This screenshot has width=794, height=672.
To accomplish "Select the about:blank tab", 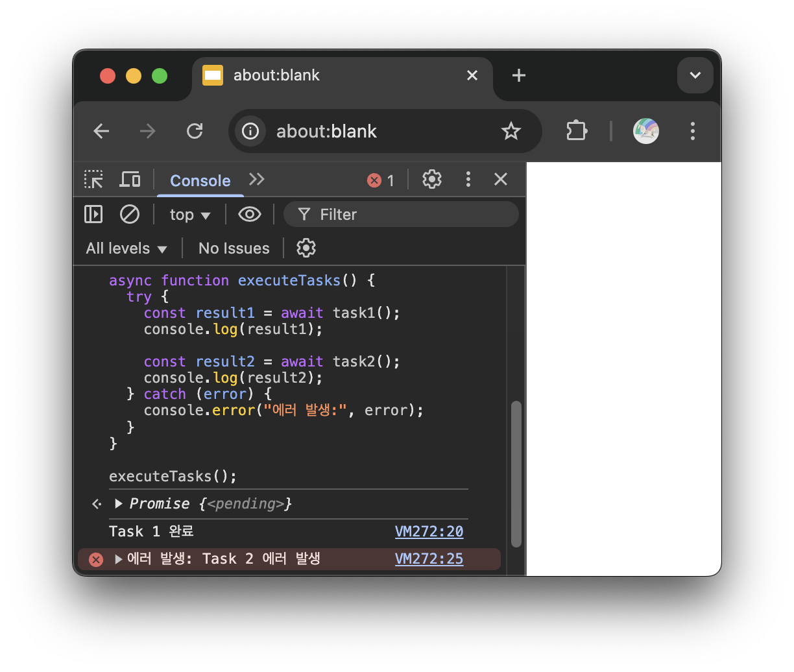I will tap(343, 77).
